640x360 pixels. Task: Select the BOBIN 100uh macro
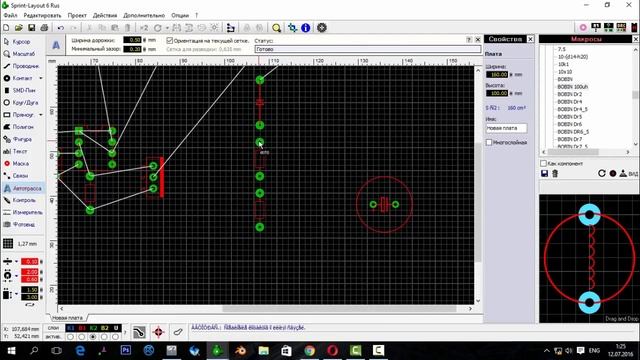point(573,87)
